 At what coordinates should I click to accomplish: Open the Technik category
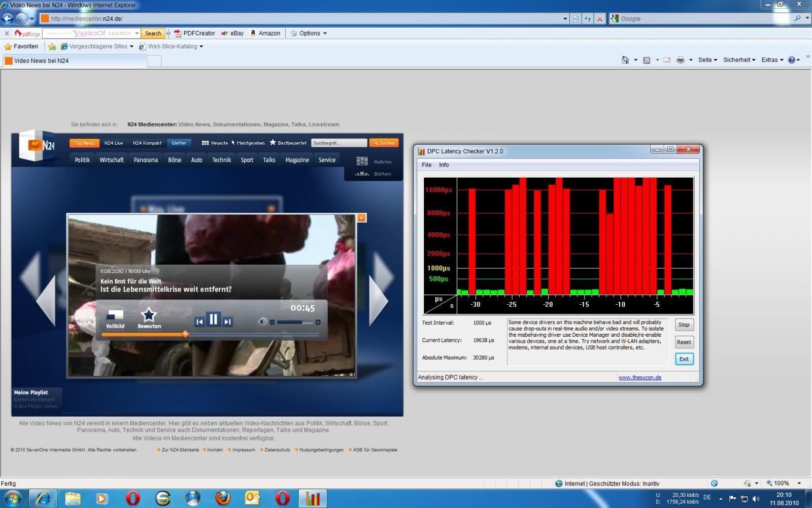coord(221,160)
